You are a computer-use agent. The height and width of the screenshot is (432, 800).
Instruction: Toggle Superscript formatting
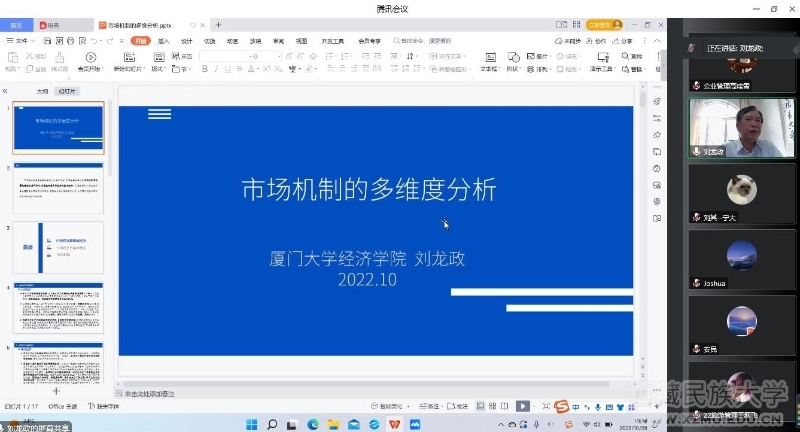click(x=266, y=69)
